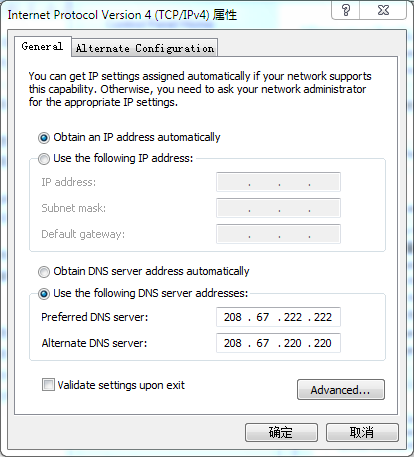
Task: Cancel with the 取消 button
Action: tap(362, 432)
